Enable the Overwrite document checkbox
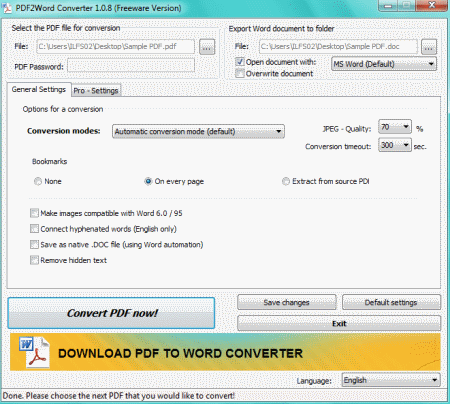 coord(240,73)
